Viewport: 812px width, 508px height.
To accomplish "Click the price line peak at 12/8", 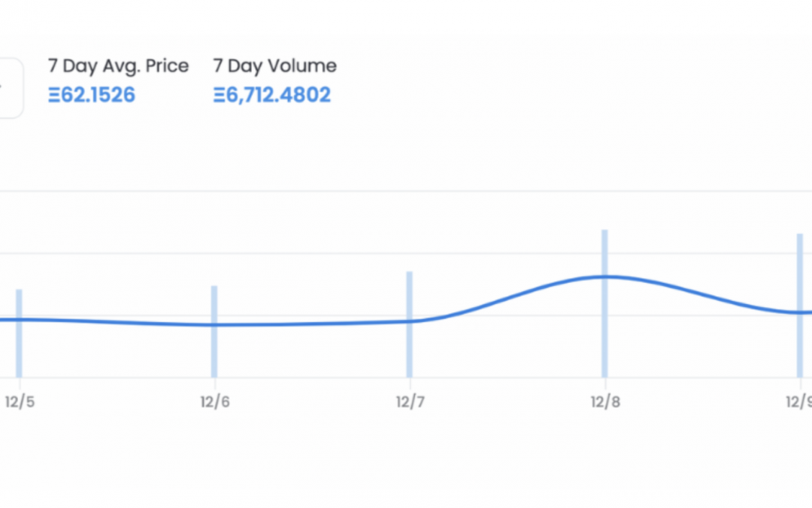I will coord(604,277).
